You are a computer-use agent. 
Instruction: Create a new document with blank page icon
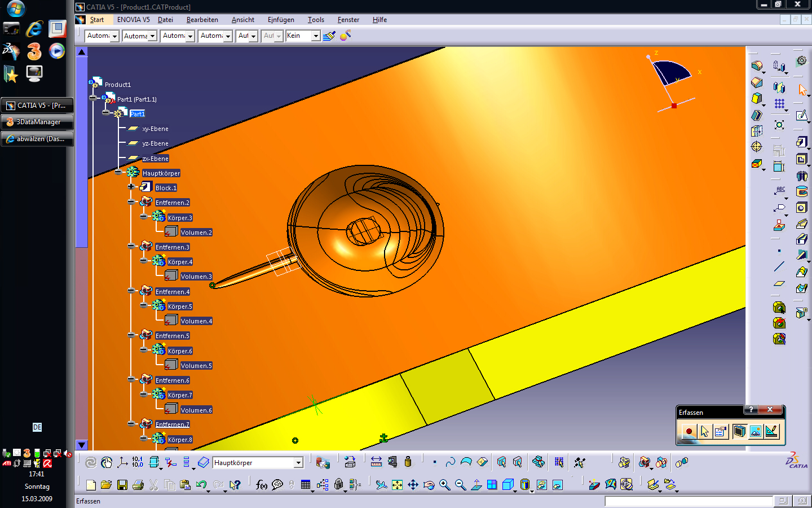point(91,485)
